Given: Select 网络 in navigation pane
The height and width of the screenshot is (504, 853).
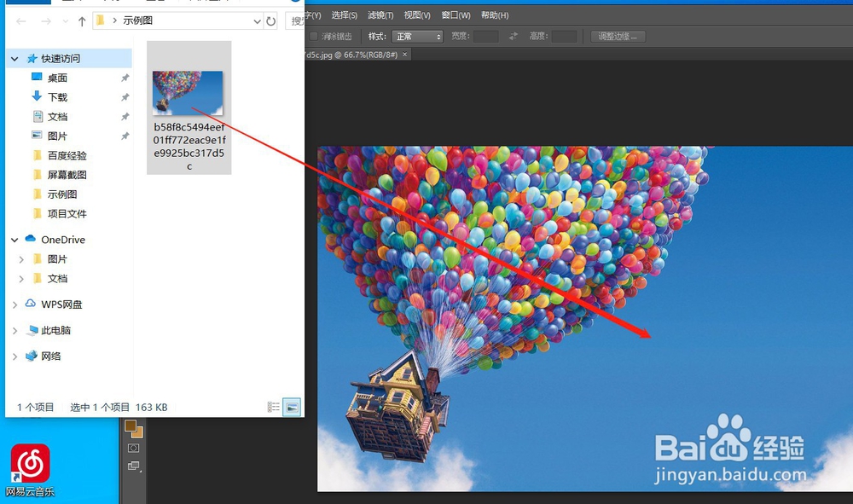Looking at the screenshot, I should (50, 356).
